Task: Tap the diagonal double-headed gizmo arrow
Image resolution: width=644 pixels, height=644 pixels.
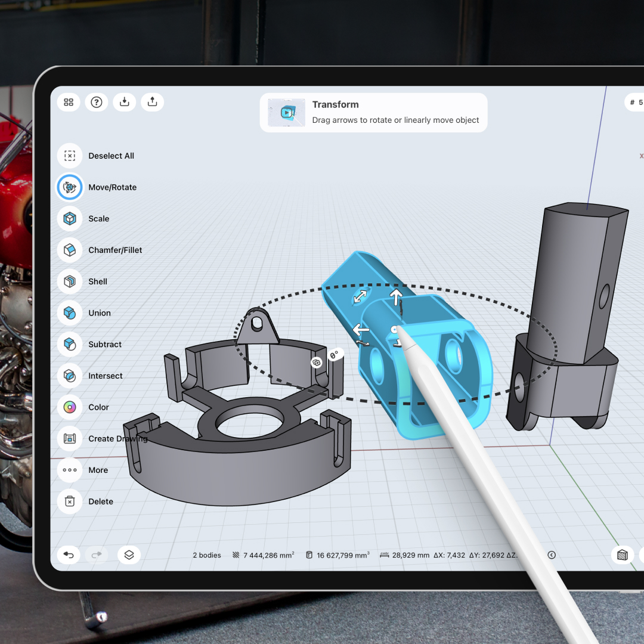Action: [360, 296]
